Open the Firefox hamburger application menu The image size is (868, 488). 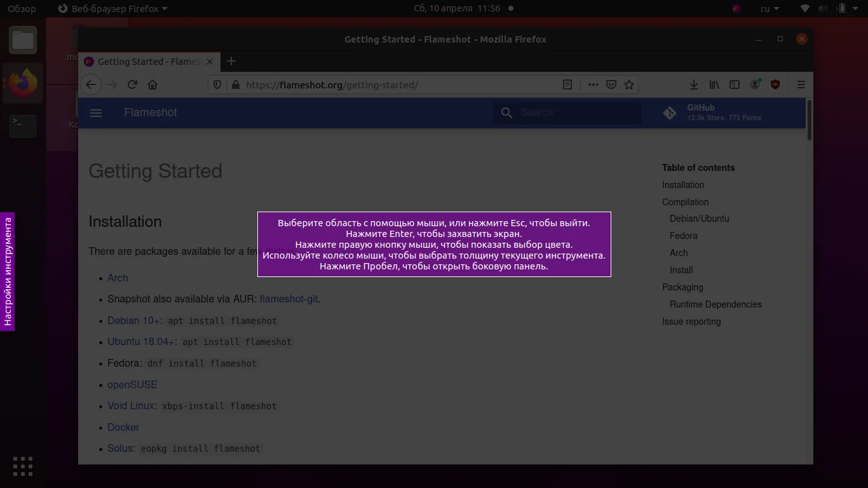[x=801, y=85]
